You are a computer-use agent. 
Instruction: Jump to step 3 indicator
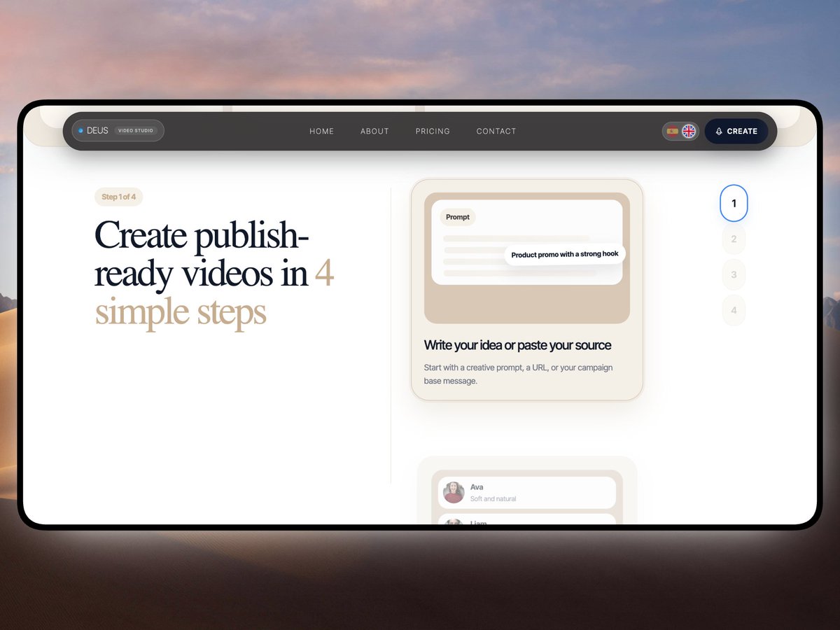click(734, 274)
